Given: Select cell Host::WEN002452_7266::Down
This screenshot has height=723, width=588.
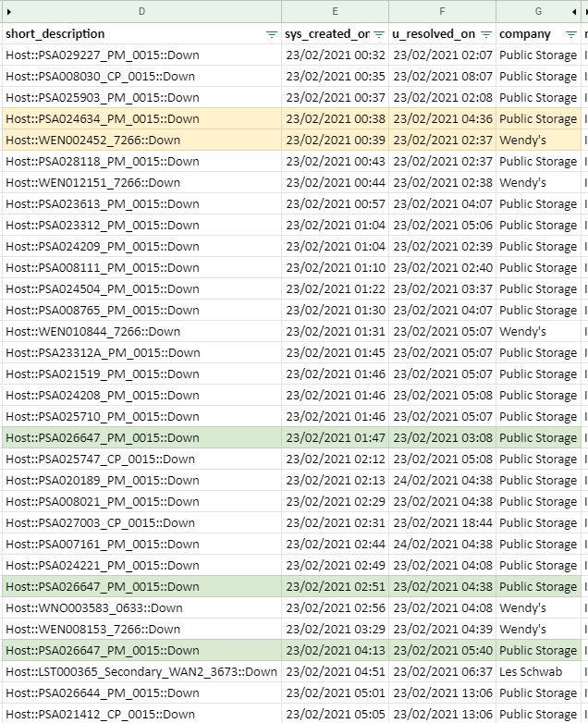Looking at the screenshot, I should pyautogui.click(x=142, y=140).
